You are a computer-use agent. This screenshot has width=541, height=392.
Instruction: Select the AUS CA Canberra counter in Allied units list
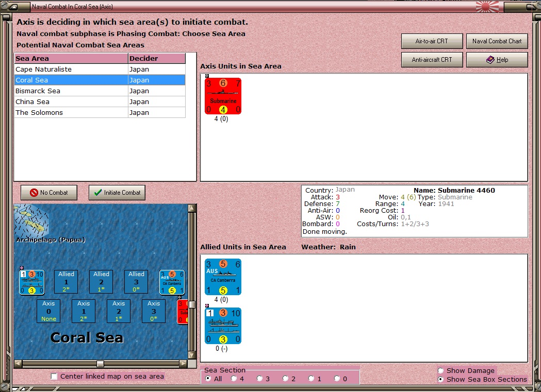pos(223,277)
